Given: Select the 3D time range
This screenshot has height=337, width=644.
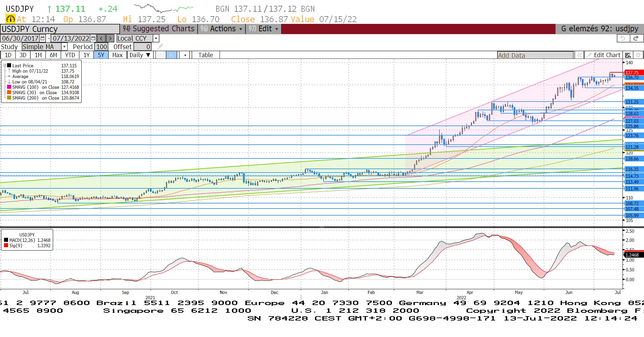Looking at the screenshot, I should (x=23, y=55).
